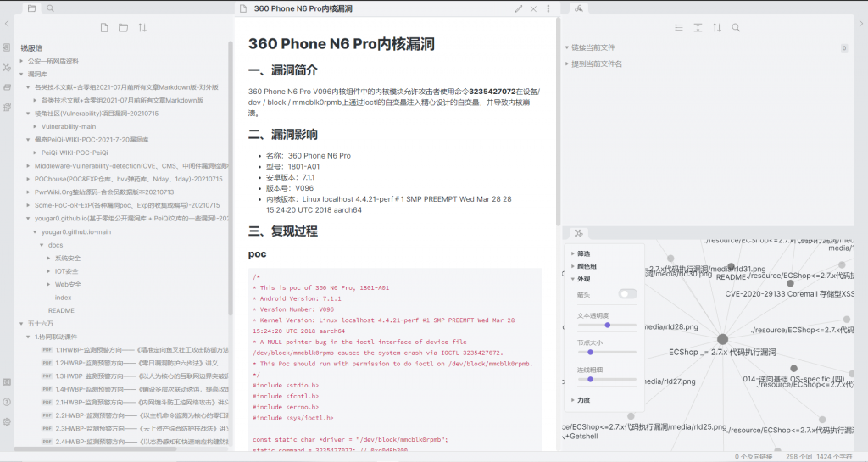Collapse backlink results list icon
868x462 pixels.
679,28
